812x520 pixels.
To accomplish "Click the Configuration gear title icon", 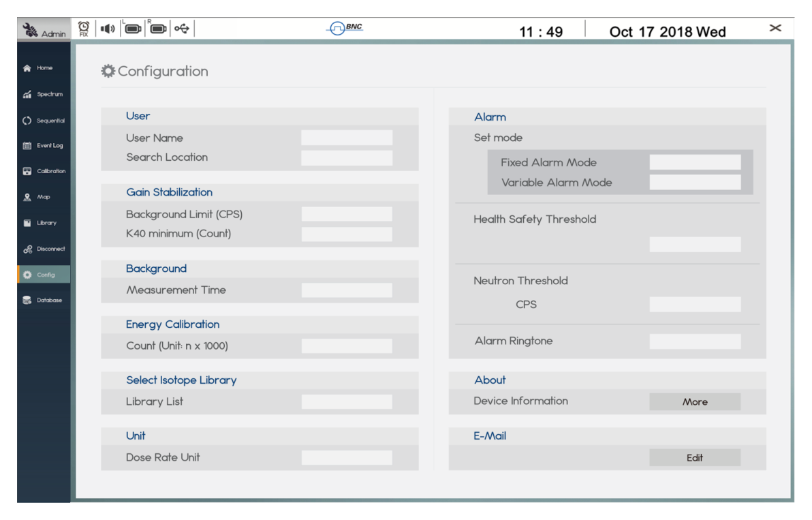I will coord(108,71).
